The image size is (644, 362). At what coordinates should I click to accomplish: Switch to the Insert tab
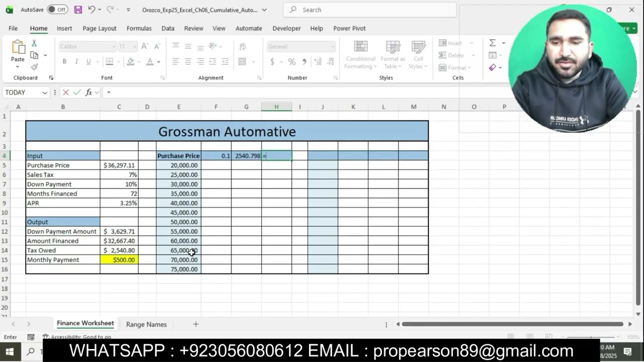coord(64,28)
